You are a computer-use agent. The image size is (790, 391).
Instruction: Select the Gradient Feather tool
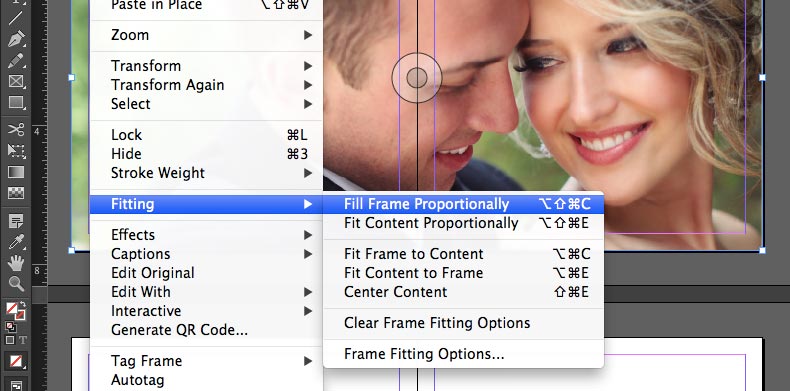(16, 193)
